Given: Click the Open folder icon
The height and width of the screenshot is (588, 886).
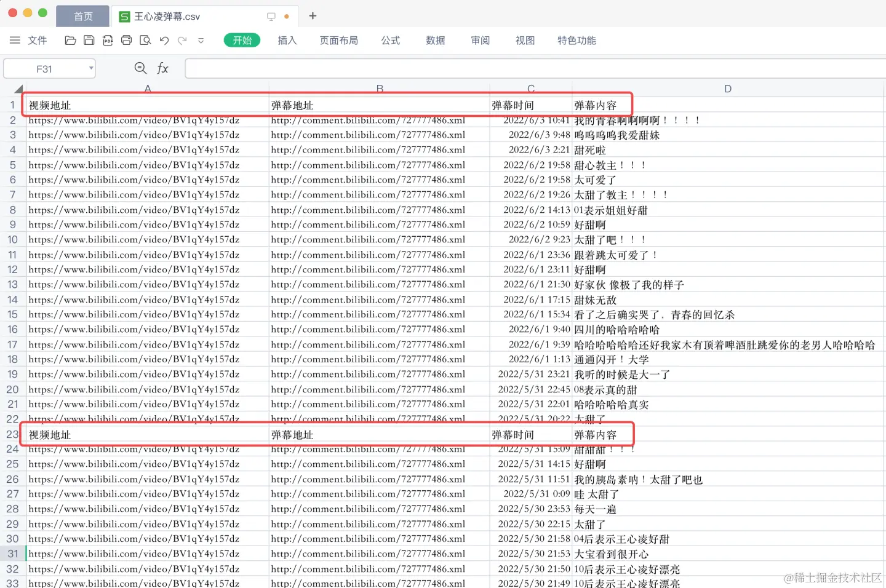Looking at the screenshot, I should point(70,41).
